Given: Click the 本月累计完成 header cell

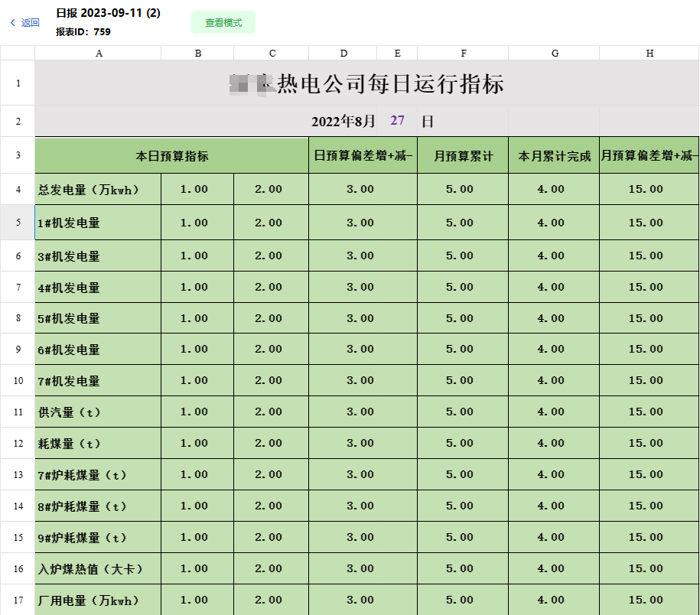Looking at the screenshot, I should [x=554, y=155].
